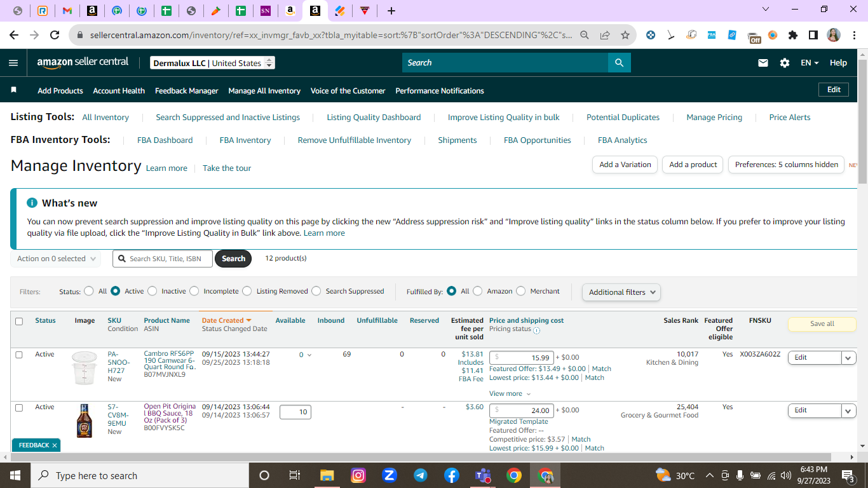This screenshot has width=868, height=488.
Task: Click the share page icon in address bar
Action: coord(605,36)
